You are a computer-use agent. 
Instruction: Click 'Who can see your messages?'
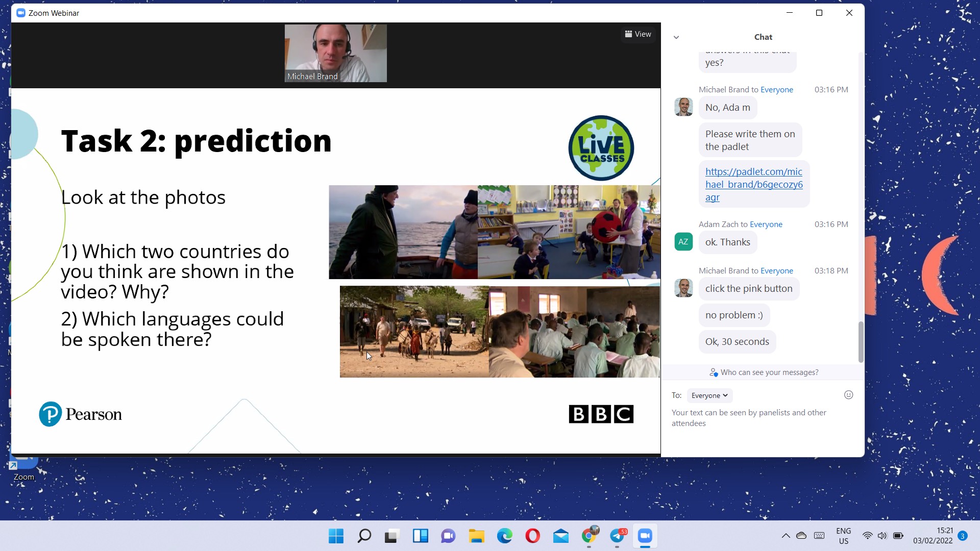[764, 372]
